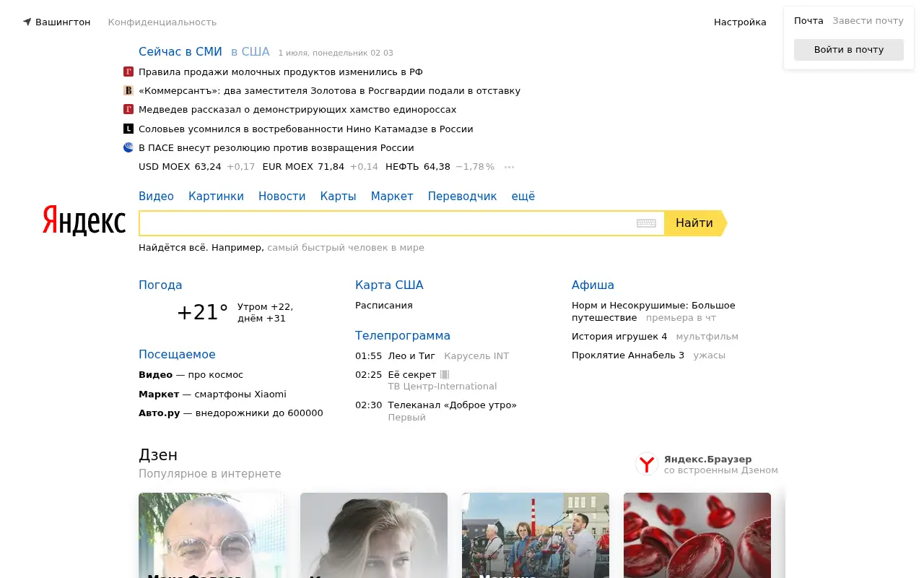Click the red news icon beside молочных продуктов headline
924x578 pixels.
click(x=128, y=72)
